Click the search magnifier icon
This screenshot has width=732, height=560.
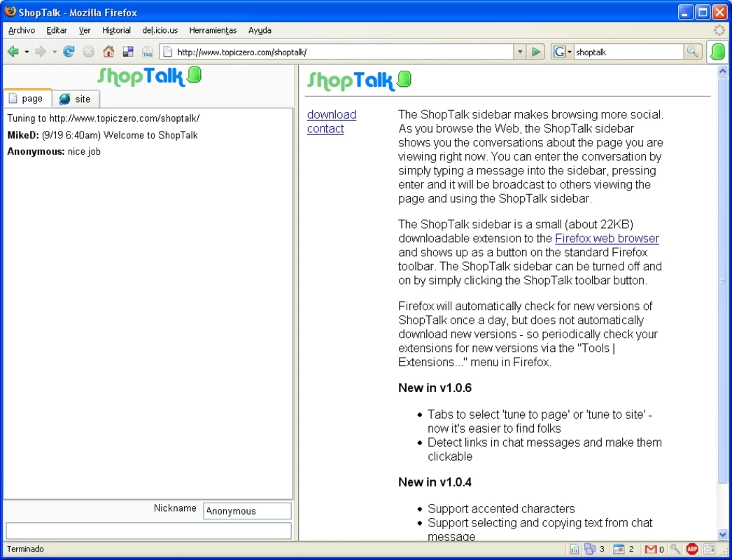pyautogui.click(x=693, y=52)
